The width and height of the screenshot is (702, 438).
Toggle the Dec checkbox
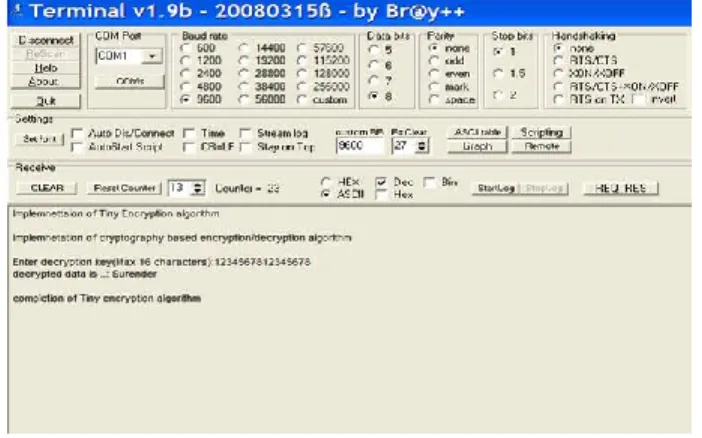pyautogui.click(x=381, y=182)
